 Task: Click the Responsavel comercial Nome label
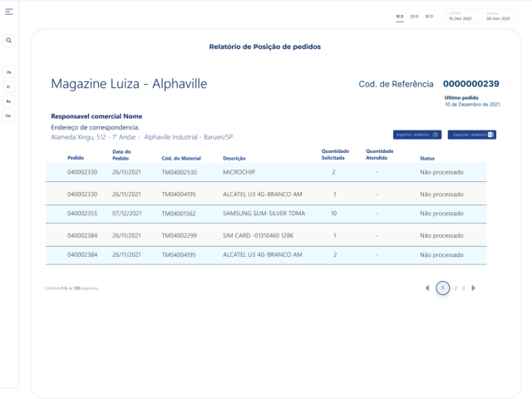tap(96, 116)
